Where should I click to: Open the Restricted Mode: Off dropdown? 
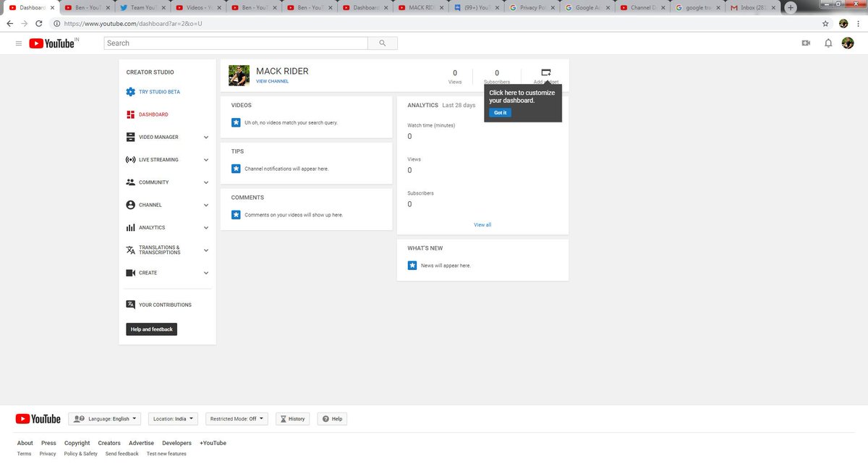click(237, 419)
